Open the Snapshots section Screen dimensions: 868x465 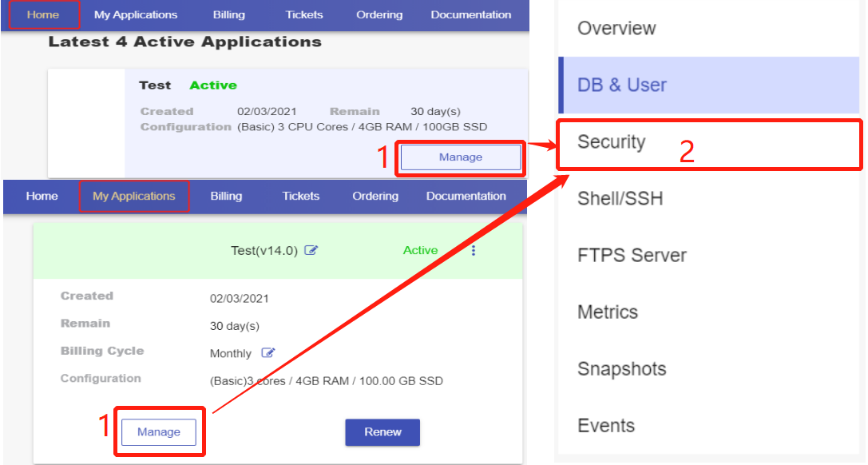(x=621, y=369)
